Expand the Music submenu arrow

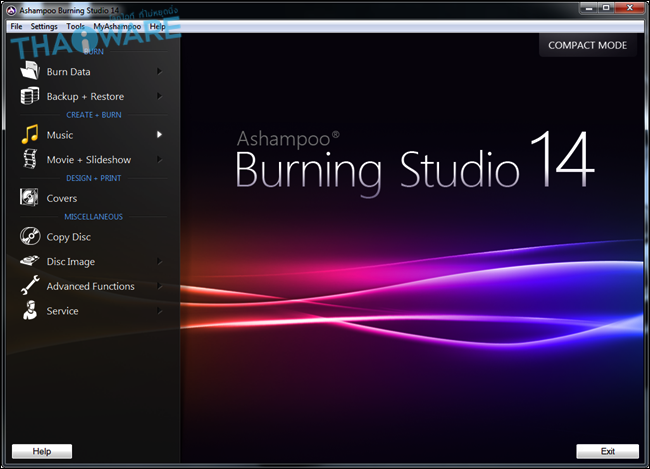159,134
